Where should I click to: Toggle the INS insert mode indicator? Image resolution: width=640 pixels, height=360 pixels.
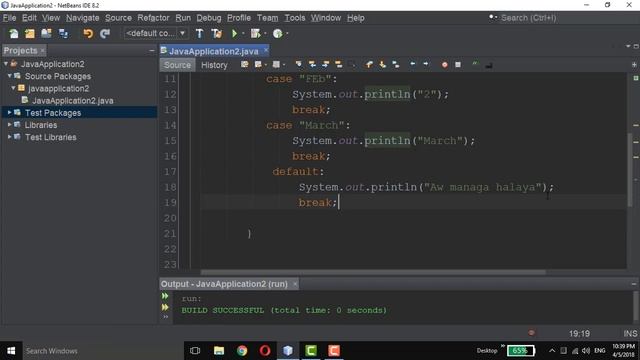[630, 333]
